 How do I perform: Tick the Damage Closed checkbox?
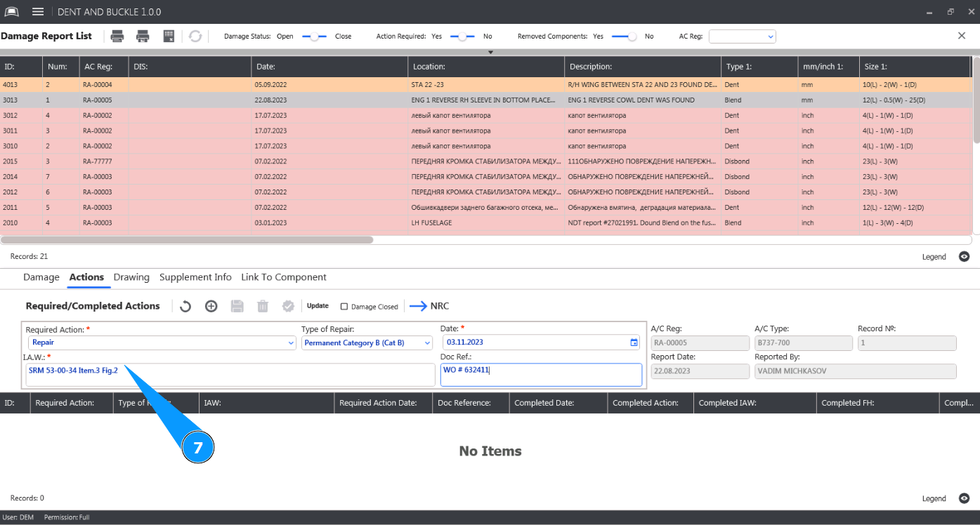(344, 307)
